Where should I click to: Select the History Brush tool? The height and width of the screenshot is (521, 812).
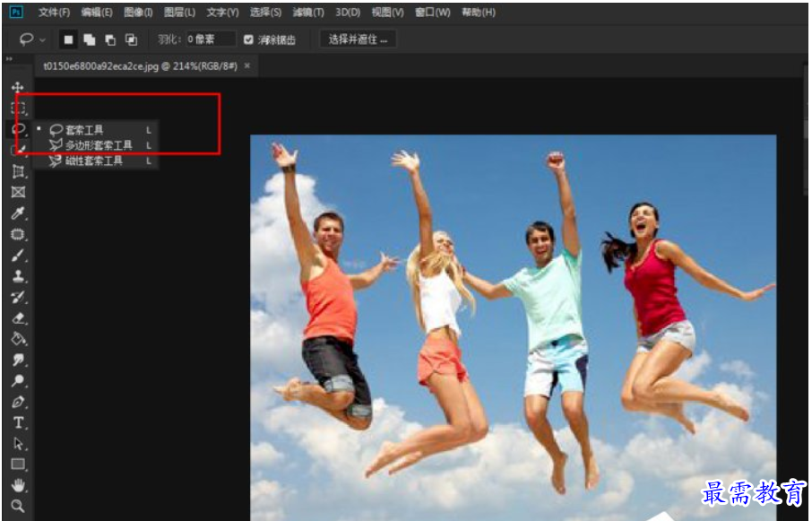click(18, 298)
